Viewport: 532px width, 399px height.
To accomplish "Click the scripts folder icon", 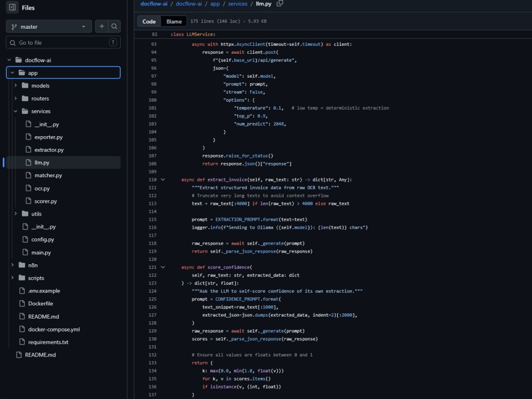I will coord(22,278).
